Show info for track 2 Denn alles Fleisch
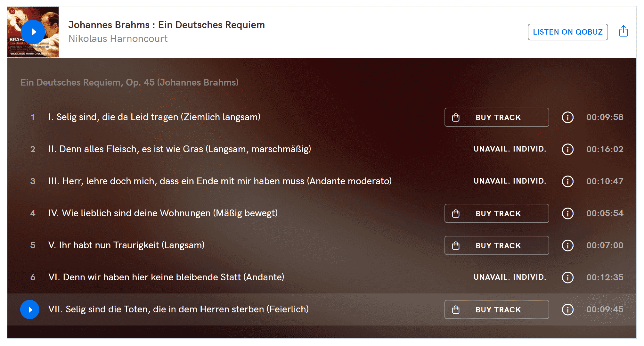644x346 pixels. 567,149
